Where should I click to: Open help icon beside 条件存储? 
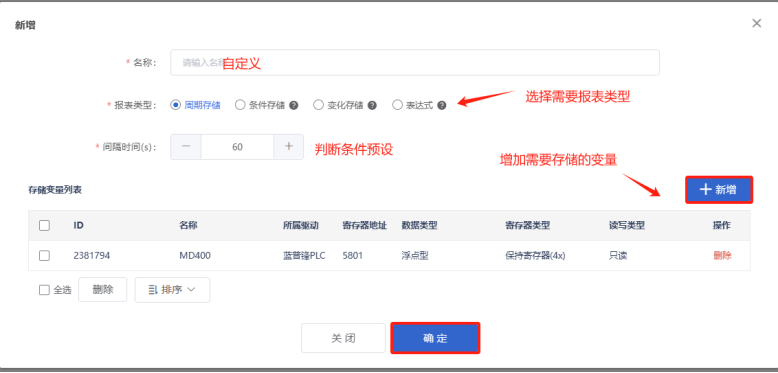pos(294,105)
